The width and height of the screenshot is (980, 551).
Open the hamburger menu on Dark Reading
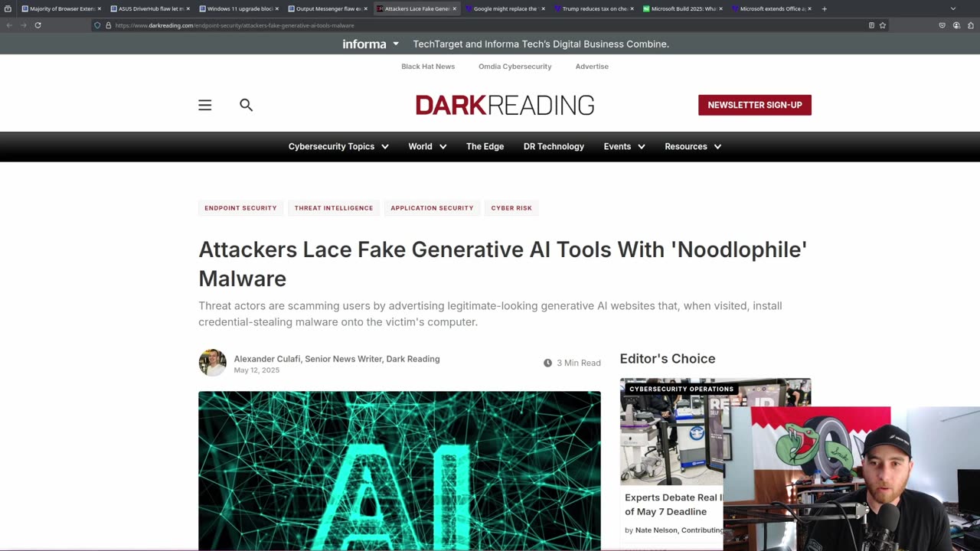(204, 105)
